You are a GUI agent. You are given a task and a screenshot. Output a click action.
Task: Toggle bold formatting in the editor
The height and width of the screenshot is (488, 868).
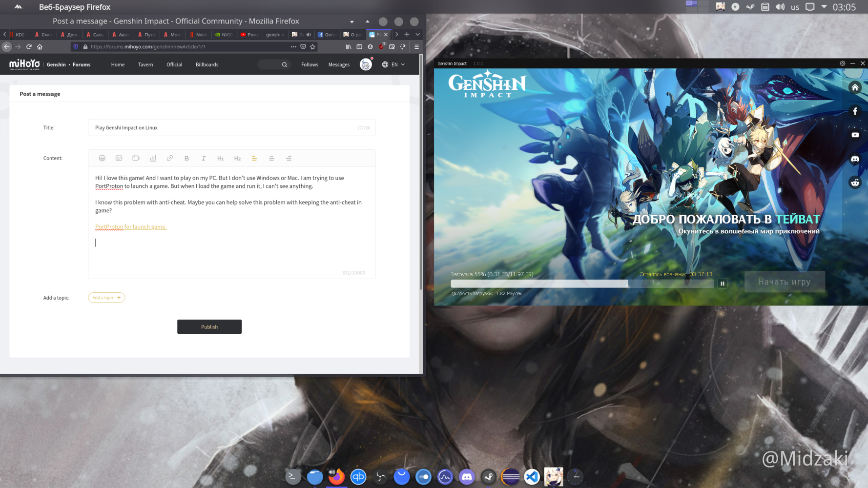(x=186, y=158)
